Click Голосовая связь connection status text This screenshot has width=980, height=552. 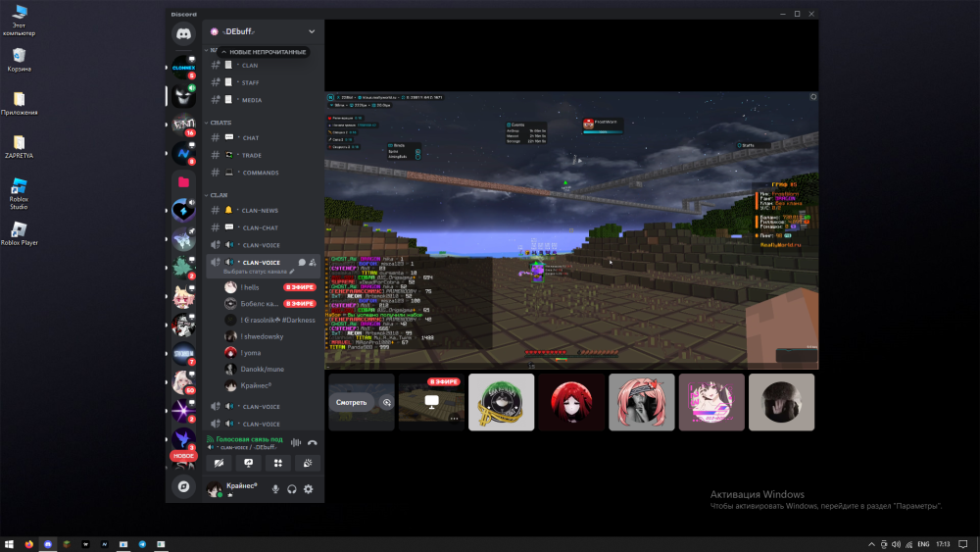[249, 439]
